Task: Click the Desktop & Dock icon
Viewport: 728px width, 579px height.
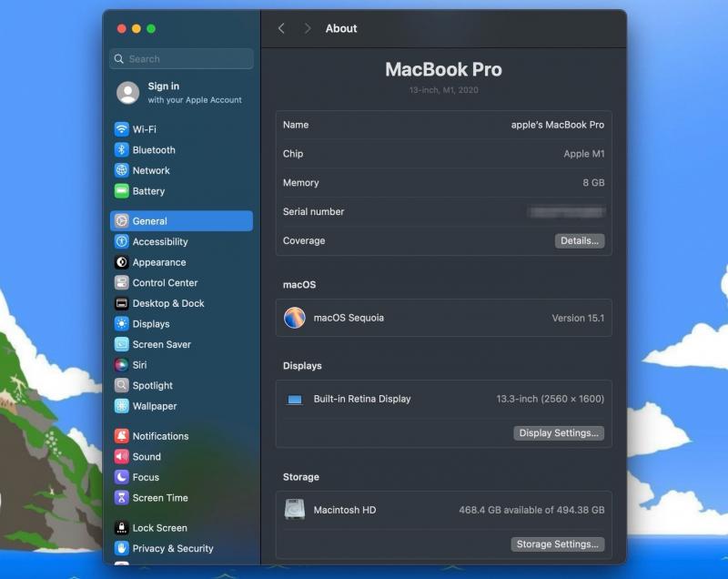Action: [122, 303]
